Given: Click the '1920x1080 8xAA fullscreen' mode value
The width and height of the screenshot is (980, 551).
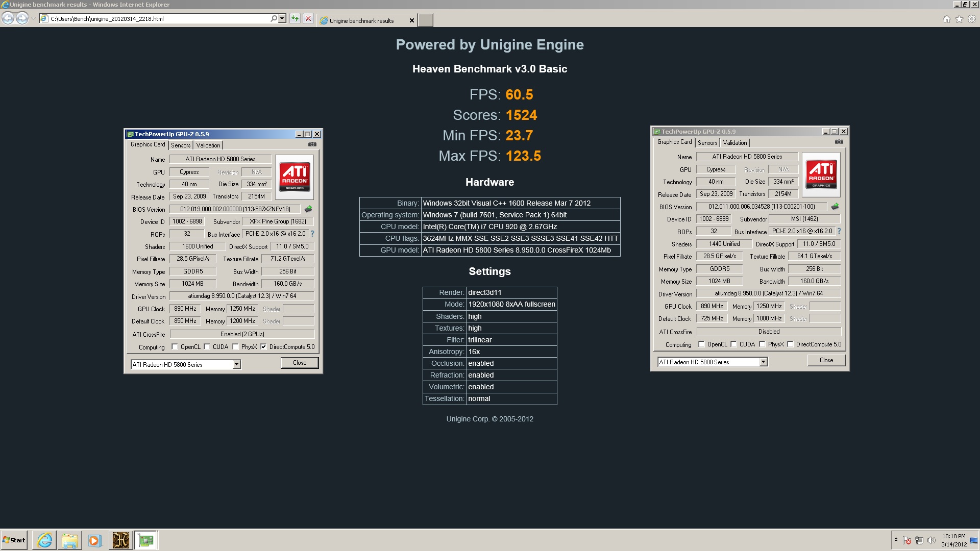Looking at the screenshot, I should 511,304.
